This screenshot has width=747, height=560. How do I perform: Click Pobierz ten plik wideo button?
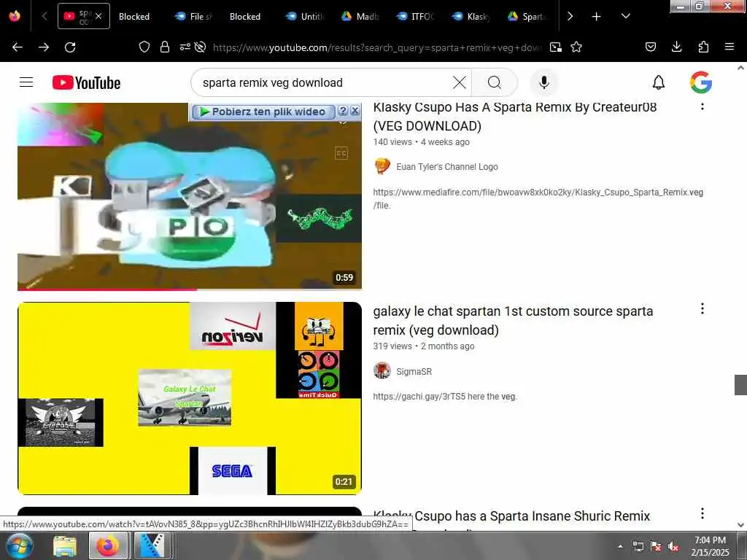[x=263, y=112]
